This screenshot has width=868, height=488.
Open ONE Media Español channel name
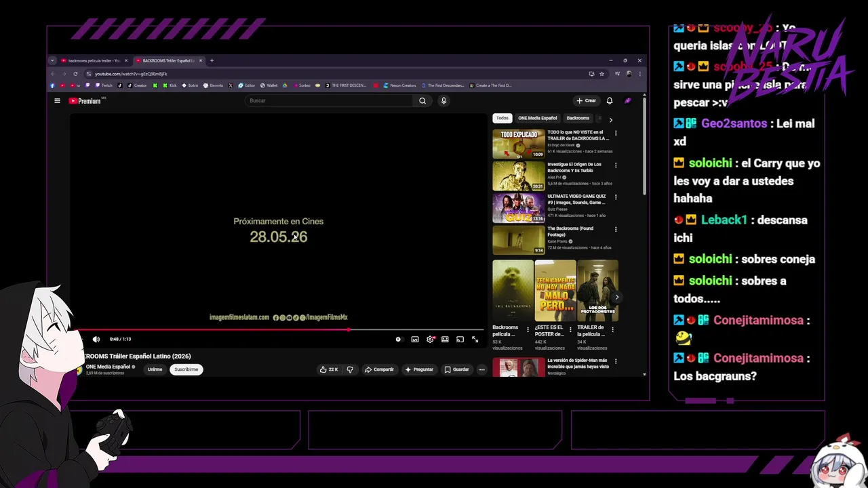point(108,367)
